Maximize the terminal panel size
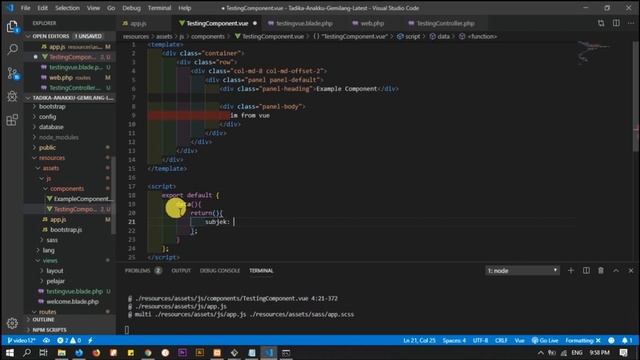The width and height of the screenshot is (640, 360). (x=616, y=271)
